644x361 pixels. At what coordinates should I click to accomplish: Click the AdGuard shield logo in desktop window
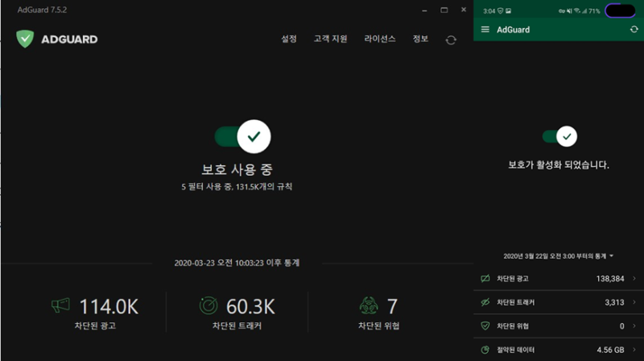pyautogui.click(x=25, y=39)
